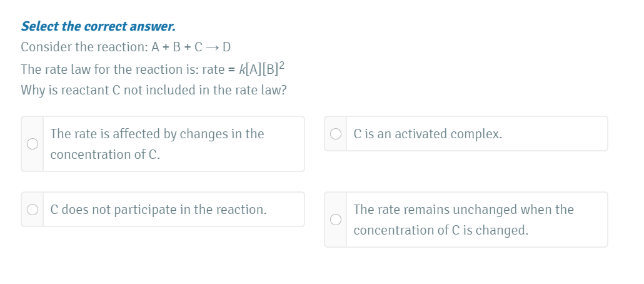Viewport: 644px width, 284px height.
Task: Click 'concentration of C is changed.' line
Action: [x=440, y=230]
